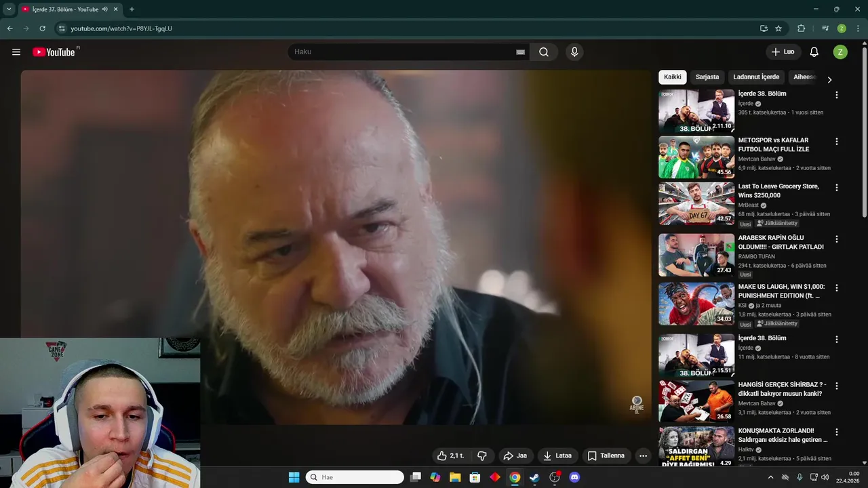Open File Explorer from the taskbar
This screenshot has width=868, height=488.
pos(455,477)
